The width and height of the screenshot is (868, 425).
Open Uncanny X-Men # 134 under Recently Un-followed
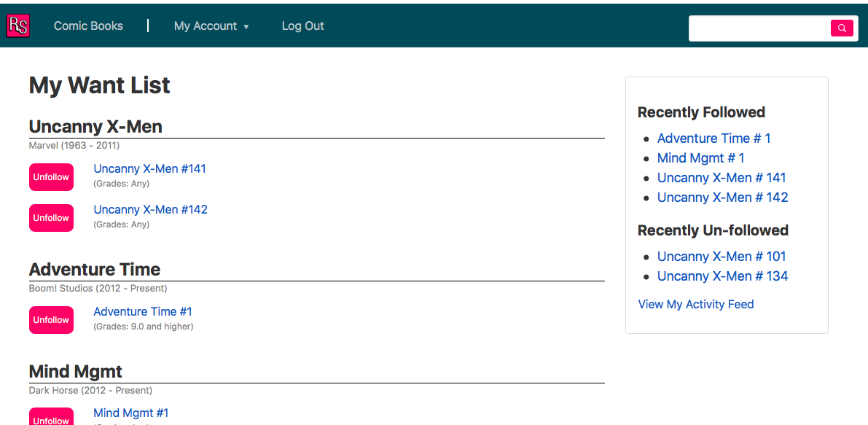(723, 276)
